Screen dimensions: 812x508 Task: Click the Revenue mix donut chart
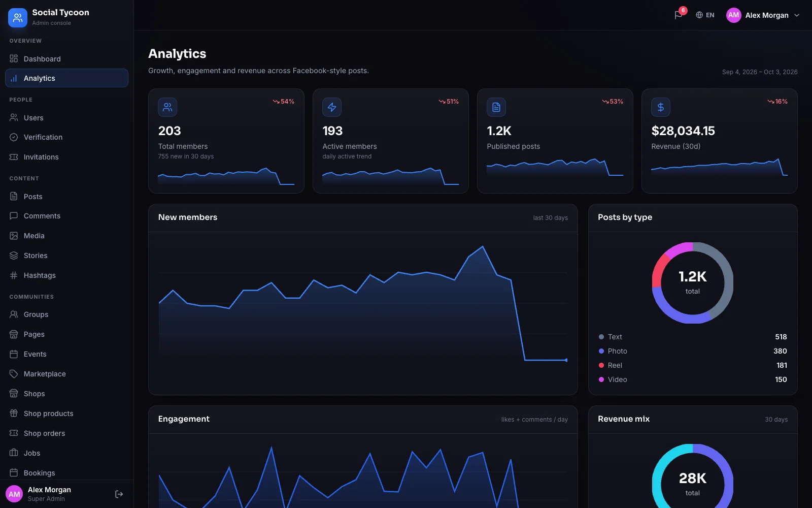click(693, 476)
